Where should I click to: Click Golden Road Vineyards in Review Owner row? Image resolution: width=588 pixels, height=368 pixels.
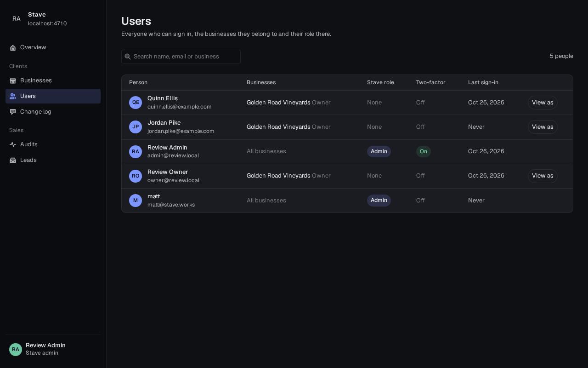278,176
